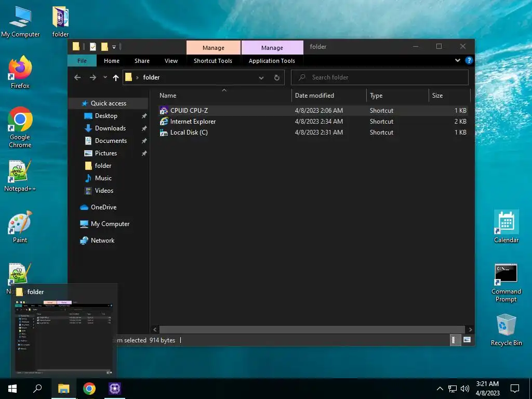532x399 pixels.
Task: Sort by the Type column header
Action: coord(397,96)
